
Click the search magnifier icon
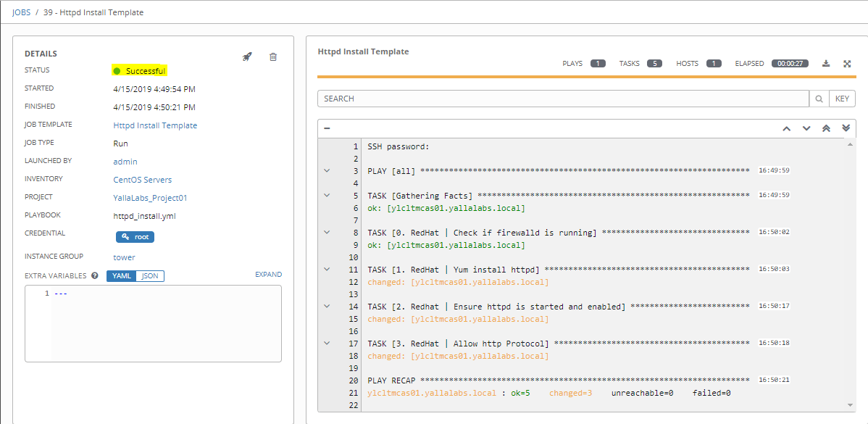(819, 99)
